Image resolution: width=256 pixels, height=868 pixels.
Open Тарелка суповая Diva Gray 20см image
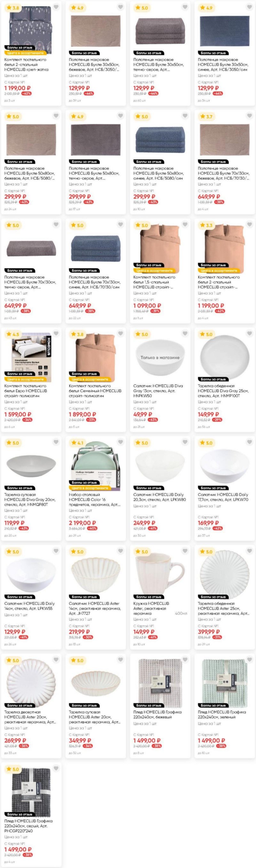click(31, 465)
